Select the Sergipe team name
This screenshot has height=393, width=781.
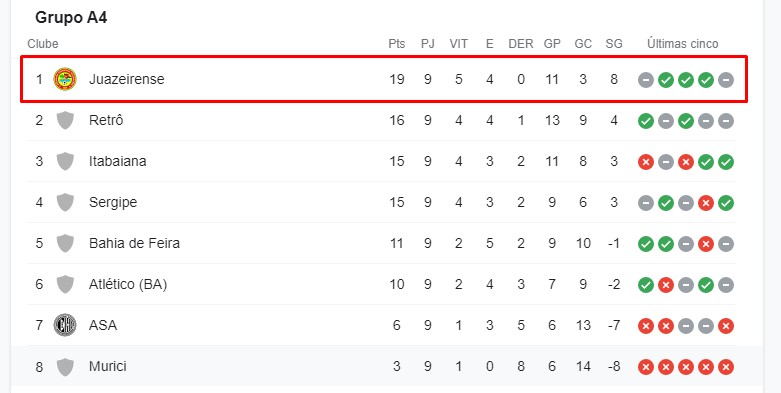pos(113,202)
